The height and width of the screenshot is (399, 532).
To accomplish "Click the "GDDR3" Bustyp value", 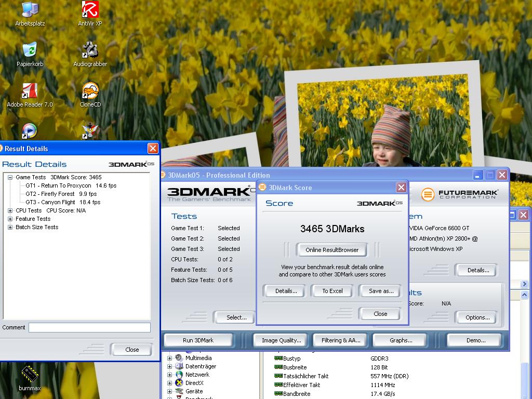I will (379, 358).
